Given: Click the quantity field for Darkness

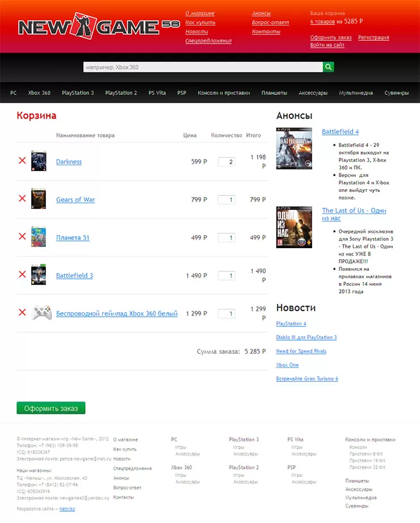Looking at the screenshot, I should (226, 162).
